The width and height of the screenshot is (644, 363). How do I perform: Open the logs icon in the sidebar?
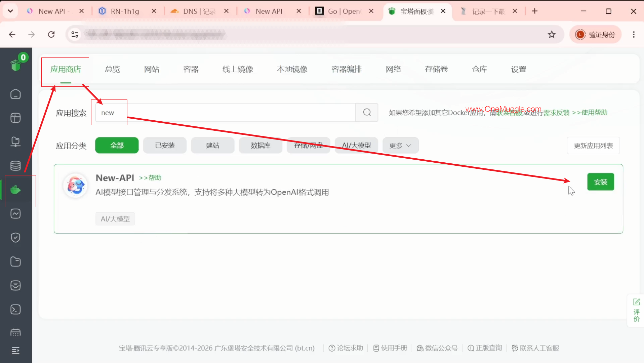click(15, 285)
